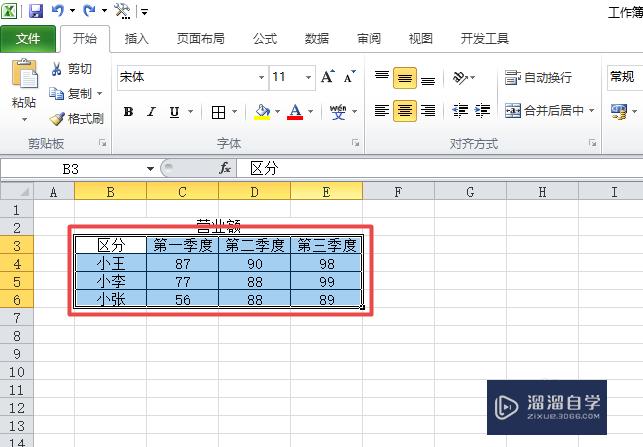Open redo history dropdown arrow

pos(104,11)
